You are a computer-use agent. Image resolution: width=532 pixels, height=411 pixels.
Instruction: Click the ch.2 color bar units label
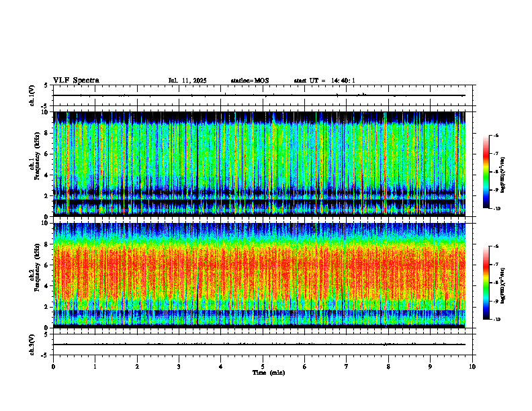click(x=503, y=285)
